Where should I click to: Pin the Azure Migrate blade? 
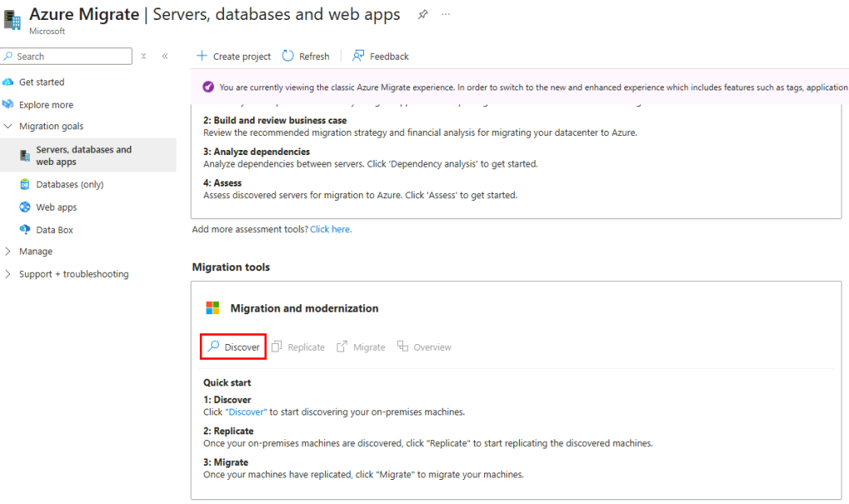click(423, 15)
